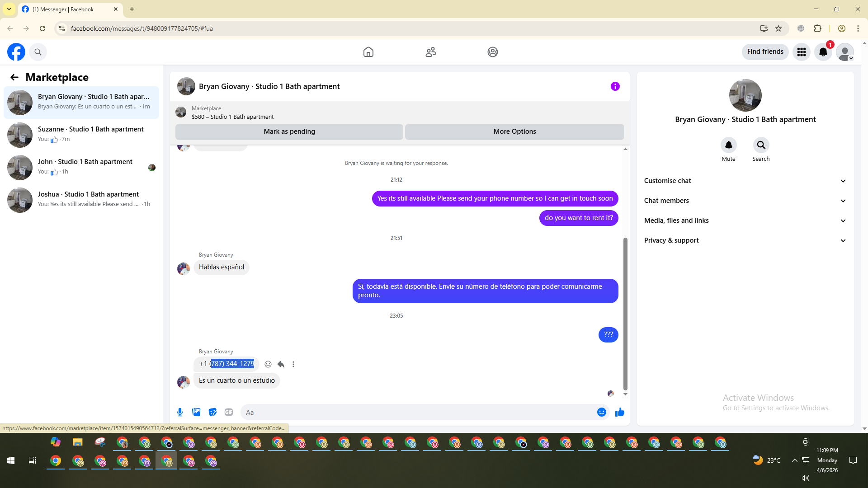Select the Messenger | Facebook tab
This screenshot has width=868, height=488.
pyautogui.click(x=70, y=9)
